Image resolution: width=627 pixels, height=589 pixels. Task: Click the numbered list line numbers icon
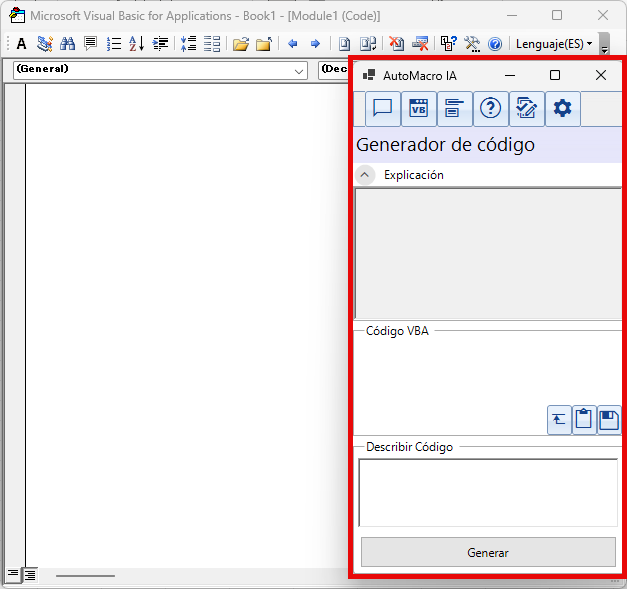point(114,44)
